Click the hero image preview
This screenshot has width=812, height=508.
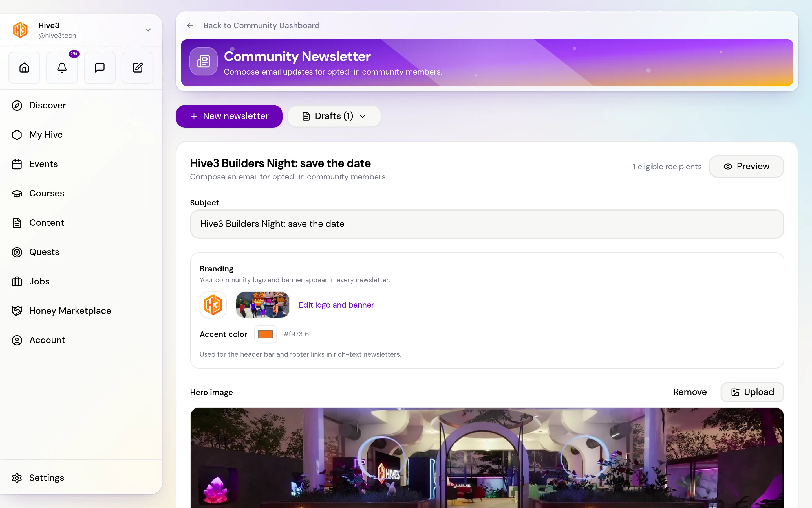487,457
